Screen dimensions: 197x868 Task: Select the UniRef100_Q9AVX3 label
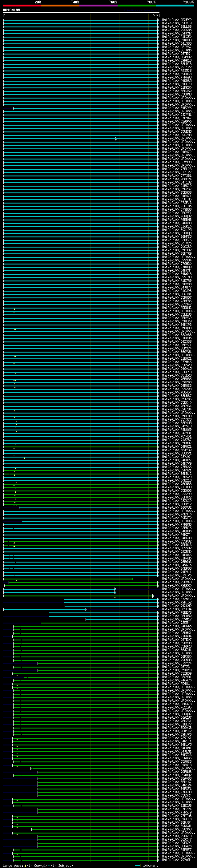pos(177,582)
